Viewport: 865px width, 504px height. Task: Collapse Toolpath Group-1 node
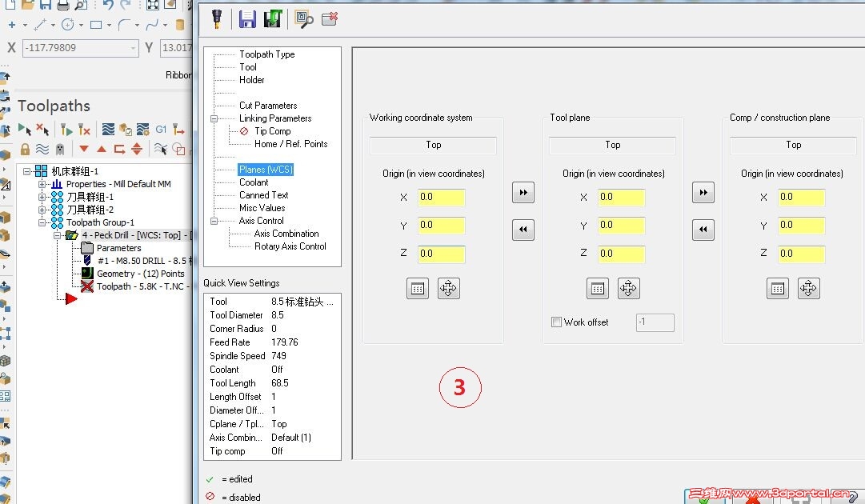[x=42, y=222]
